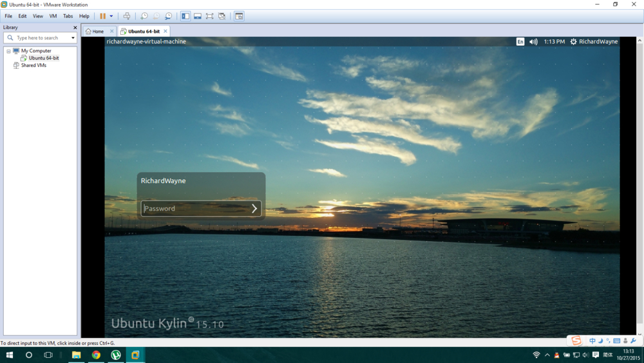Click the QQ penguin tray icon
Screen dimensions: 644x363
pyautogui.click(x=557, y=355)
